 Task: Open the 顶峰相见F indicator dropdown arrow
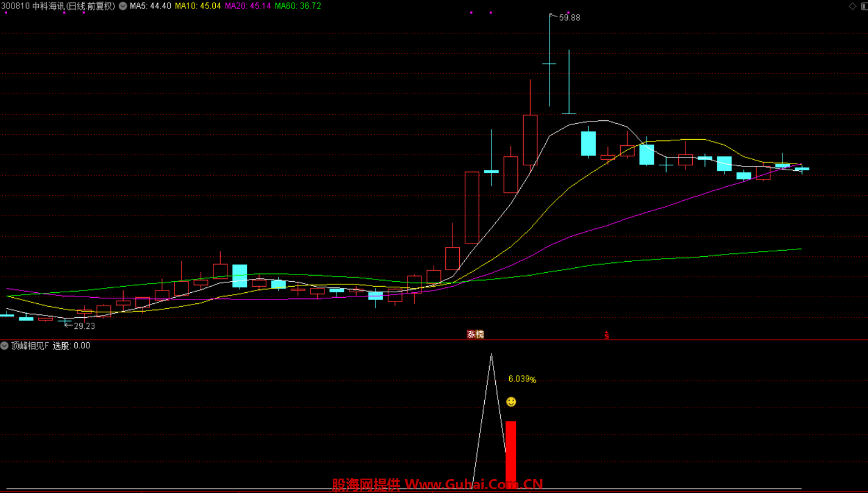coord(4,345)
